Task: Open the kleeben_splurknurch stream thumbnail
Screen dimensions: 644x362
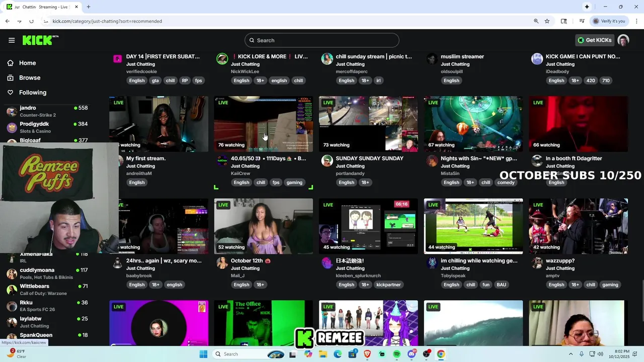Action: (368, 226)
